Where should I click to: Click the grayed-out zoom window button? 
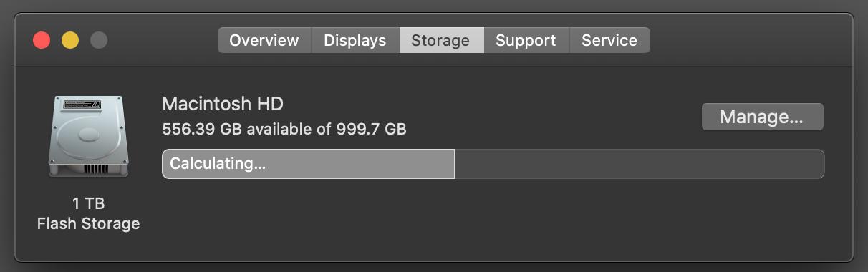[99, 40]
